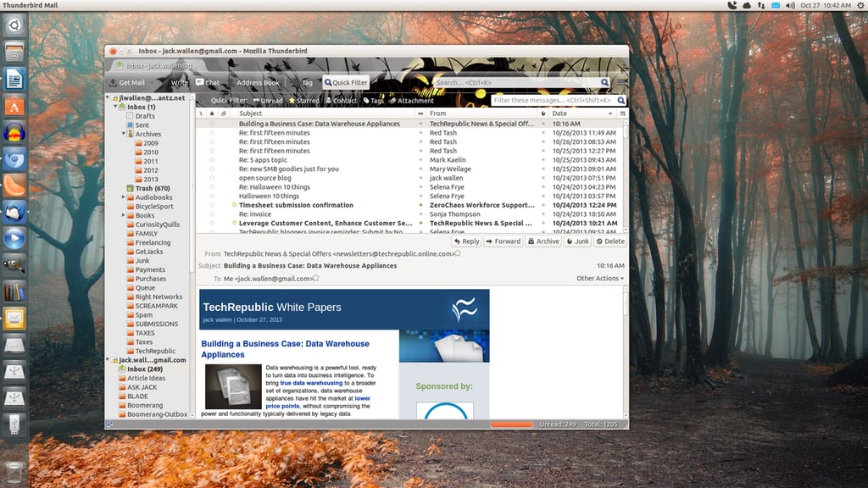Sort by the attachment paperclip column header

coord(224,114)
